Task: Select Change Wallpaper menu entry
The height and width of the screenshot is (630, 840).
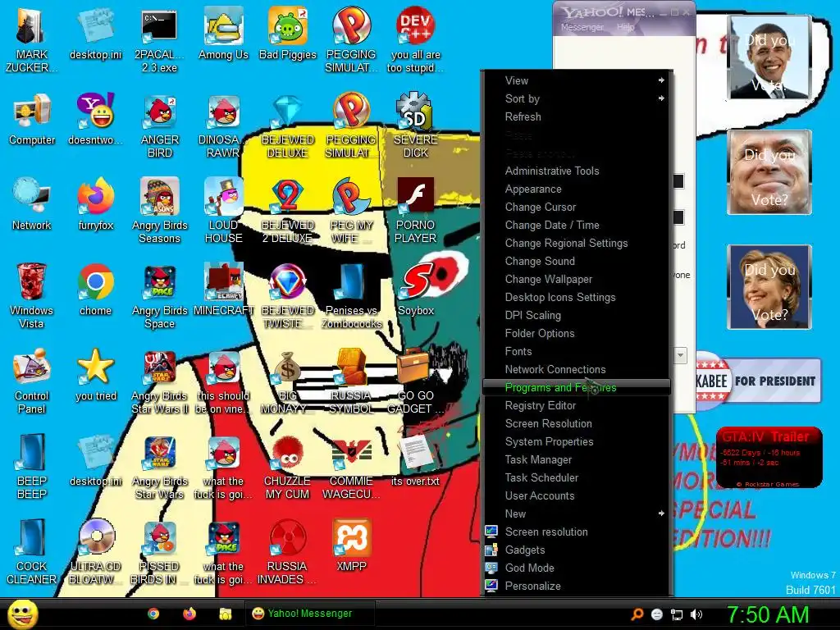Action: (x=577, y=279)
